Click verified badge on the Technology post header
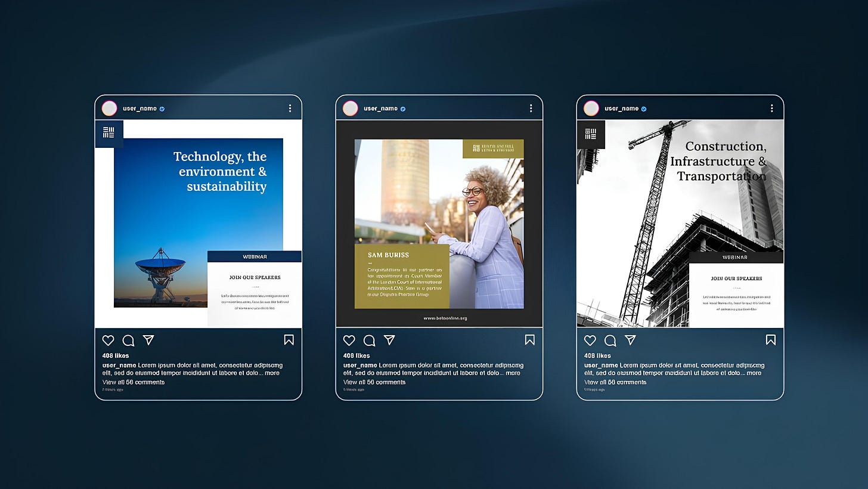868x489 pixels. [162, 109]
